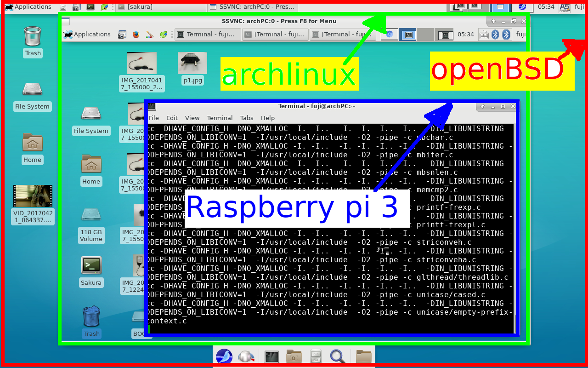
Task: Roll up the Terminal window with the shade arrow
Action: 481,106
